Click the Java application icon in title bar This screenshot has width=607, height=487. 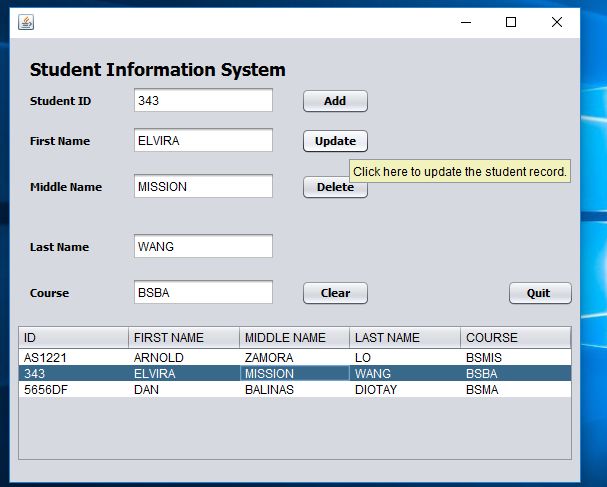pyautogui.click(x=26, y=22)
